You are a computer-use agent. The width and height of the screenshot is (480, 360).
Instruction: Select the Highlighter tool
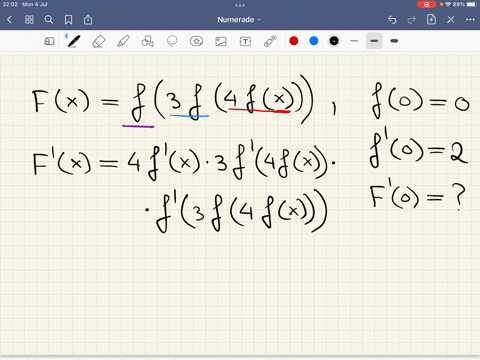(x=123, y=41)
